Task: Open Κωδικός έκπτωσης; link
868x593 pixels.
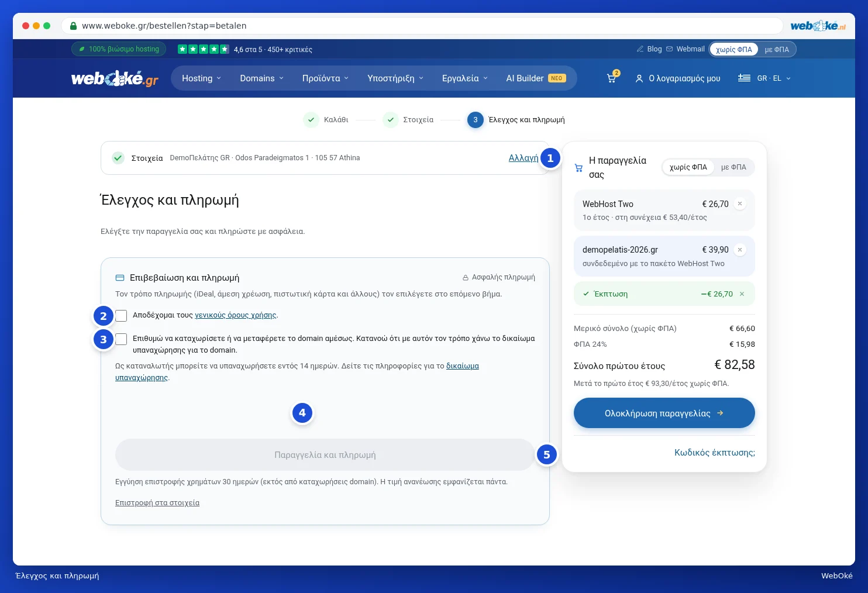Action: click(714, 453)
